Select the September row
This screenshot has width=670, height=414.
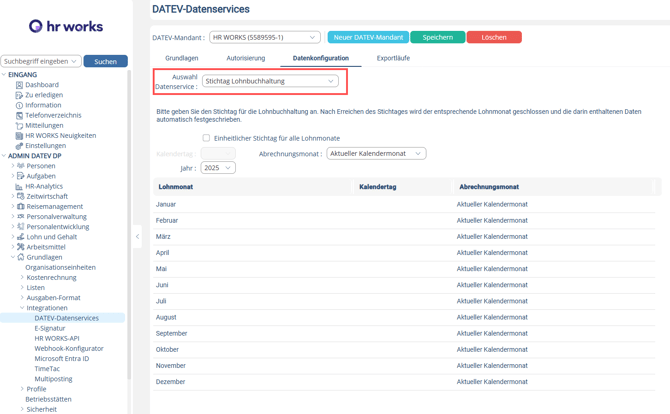[x=404, y=333]
